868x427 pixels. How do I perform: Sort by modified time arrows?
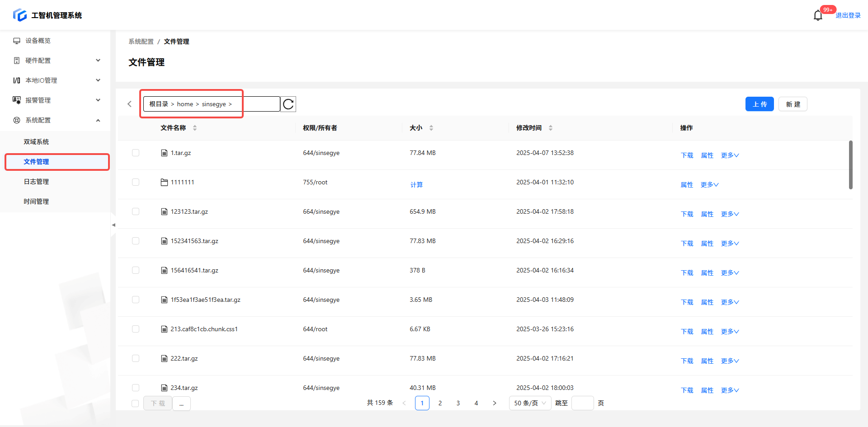pyautogui.click(x=551, y=128)
